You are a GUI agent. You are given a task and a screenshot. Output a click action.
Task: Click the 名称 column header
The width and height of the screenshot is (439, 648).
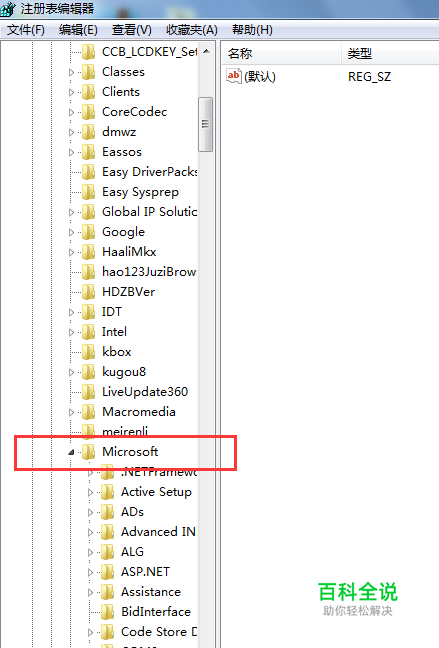pyautogui.click(x=282, y=53)
